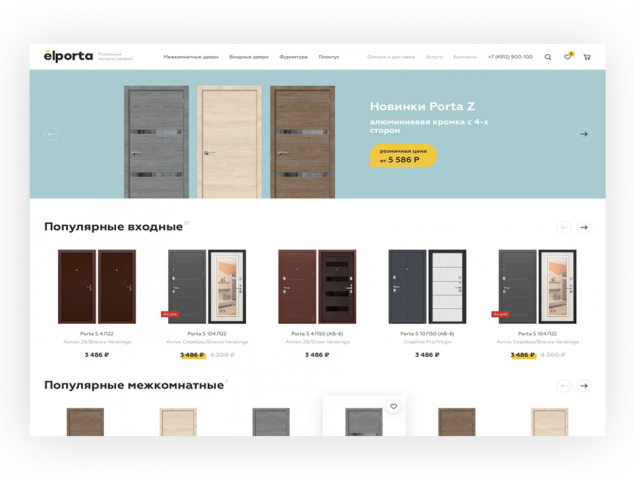Open Фурнитура menu item
Image resolution: width=634 pixels, height=480 pixels.
point(294,57)
